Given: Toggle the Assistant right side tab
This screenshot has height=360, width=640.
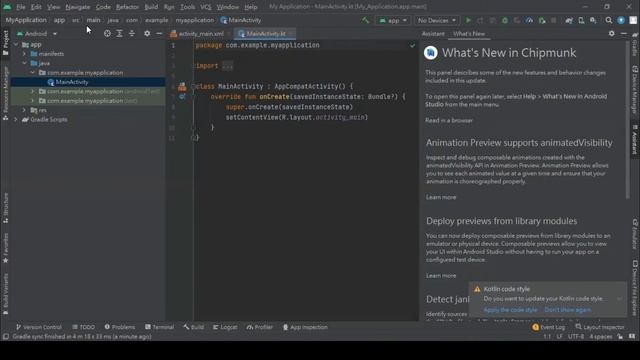Looking at the screenshot, I should click(635, 140).
